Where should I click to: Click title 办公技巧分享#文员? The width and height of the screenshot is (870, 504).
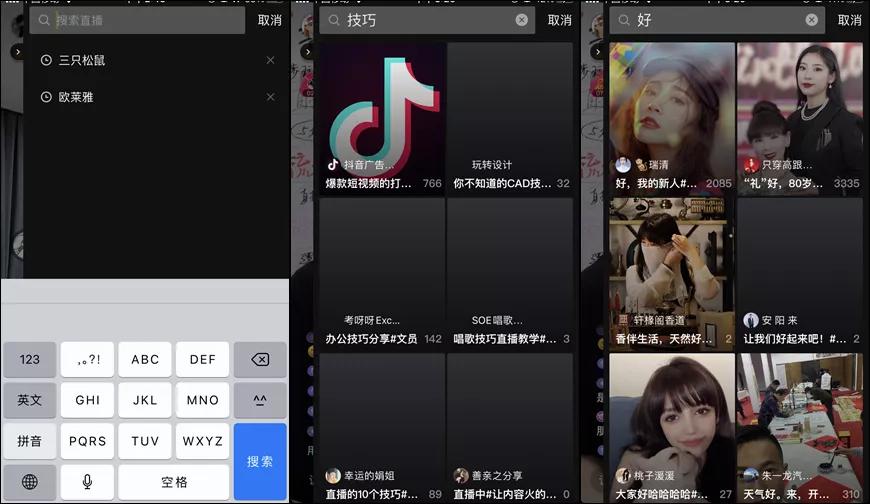371,339
